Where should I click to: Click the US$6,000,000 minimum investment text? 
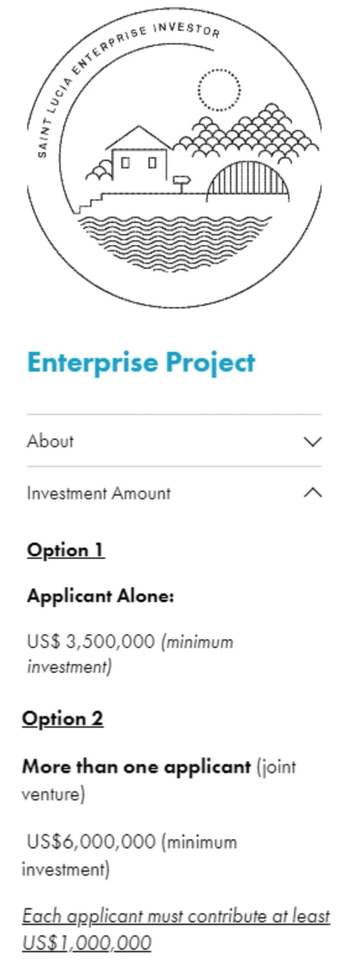point(129,855)
